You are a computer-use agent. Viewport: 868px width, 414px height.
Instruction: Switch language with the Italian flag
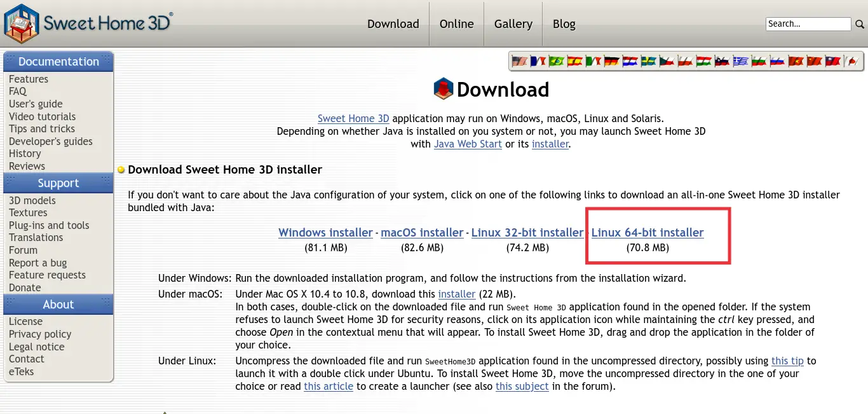point(593,62)
